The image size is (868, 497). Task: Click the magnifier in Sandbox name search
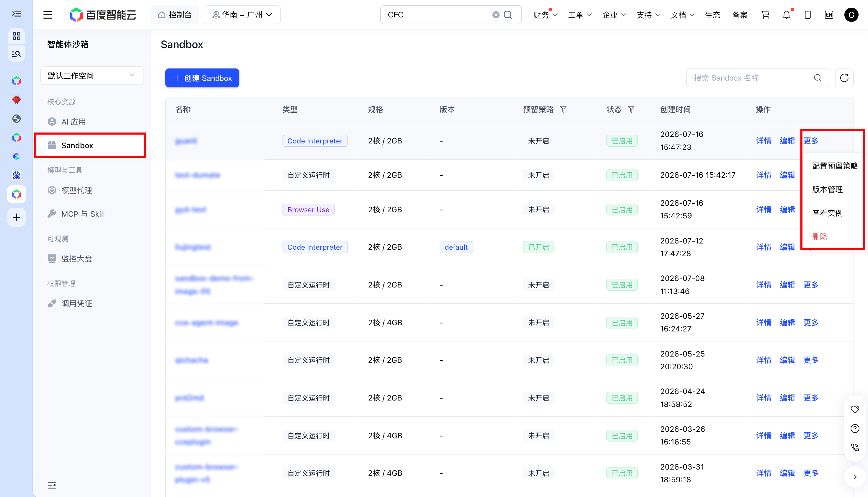coord(817,78)
